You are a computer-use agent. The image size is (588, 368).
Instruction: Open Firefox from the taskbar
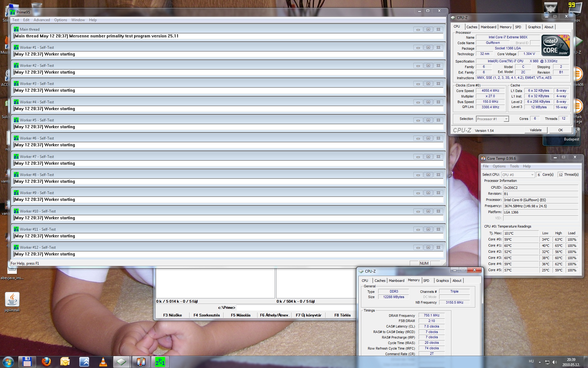46,362
